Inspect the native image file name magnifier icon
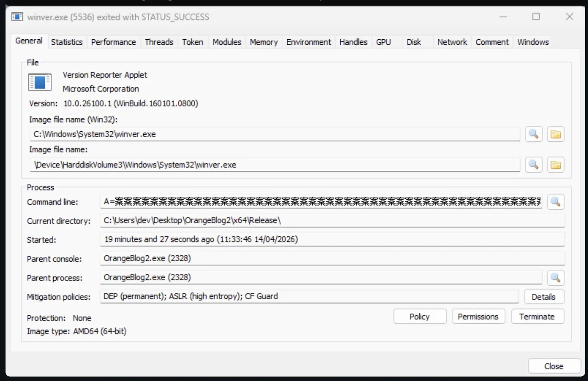 [x=534, y=165]
